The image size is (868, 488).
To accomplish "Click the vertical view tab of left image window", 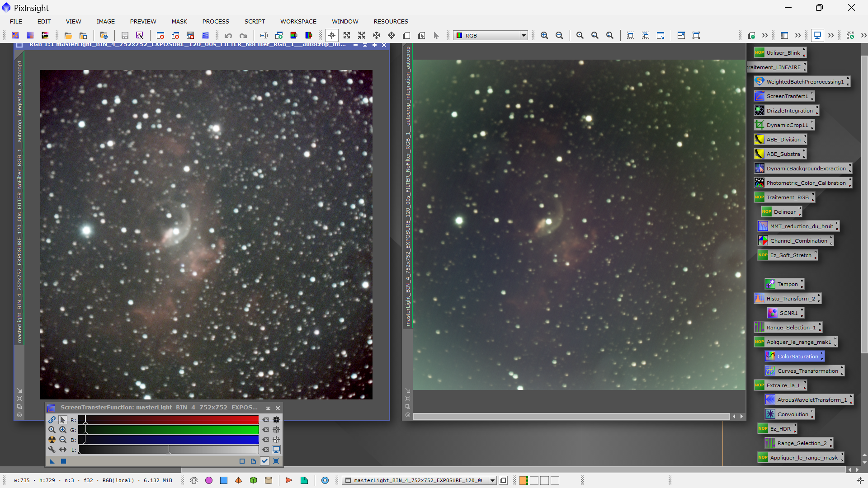I will click(x=19, y=201).
